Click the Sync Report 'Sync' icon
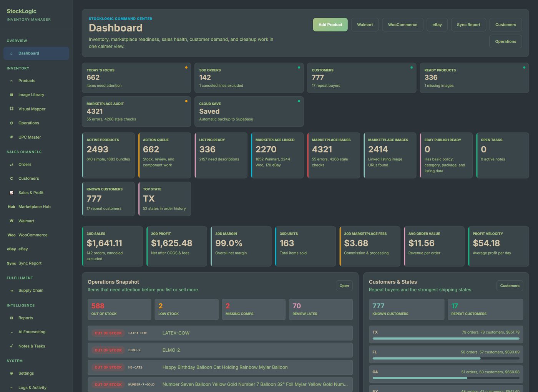 pos(12,263)
